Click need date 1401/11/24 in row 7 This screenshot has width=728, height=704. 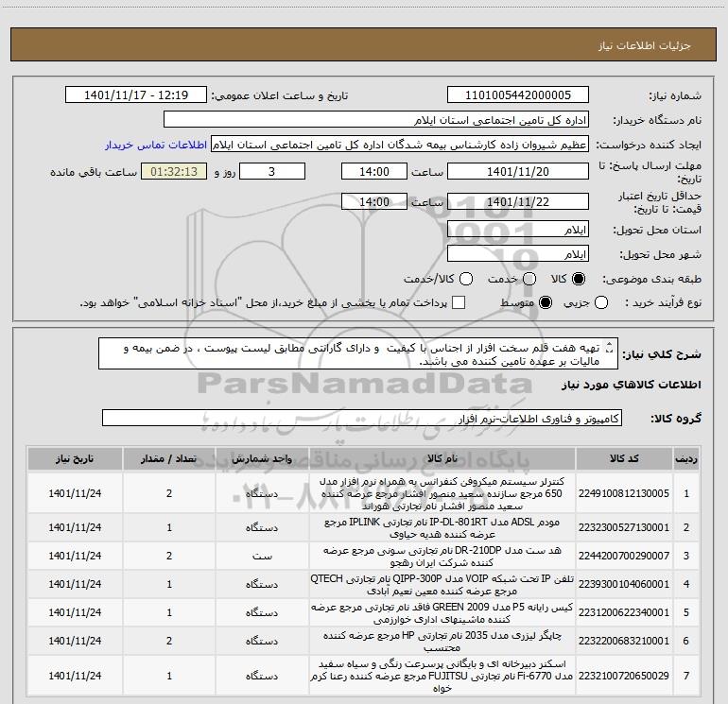[75, 676]
